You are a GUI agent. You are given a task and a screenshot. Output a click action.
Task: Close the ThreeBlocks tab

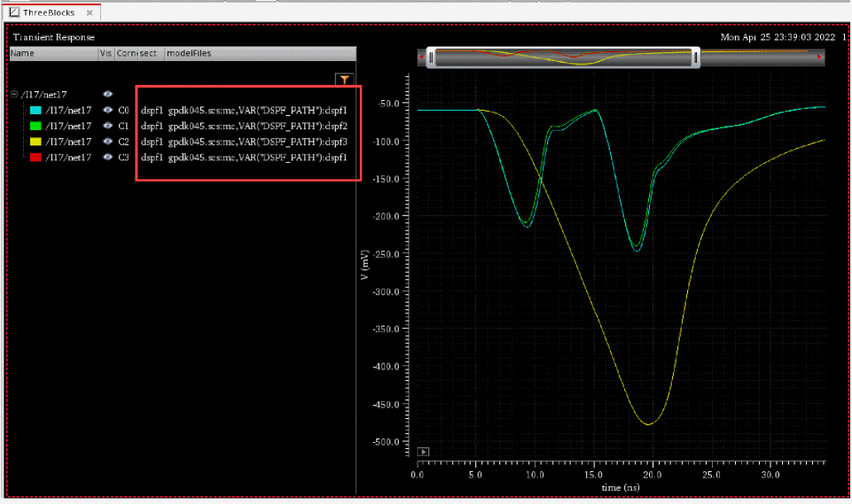[x=90, y=13]
